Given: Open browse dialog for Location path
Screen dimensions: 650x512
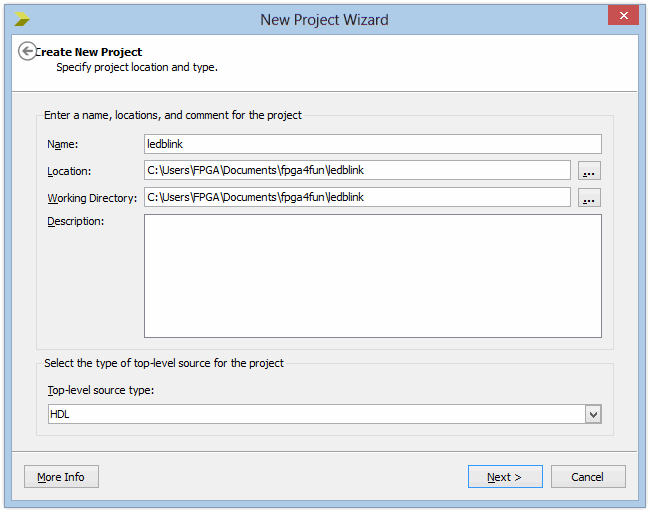Looking at the screenshot, I should [589, 170].
